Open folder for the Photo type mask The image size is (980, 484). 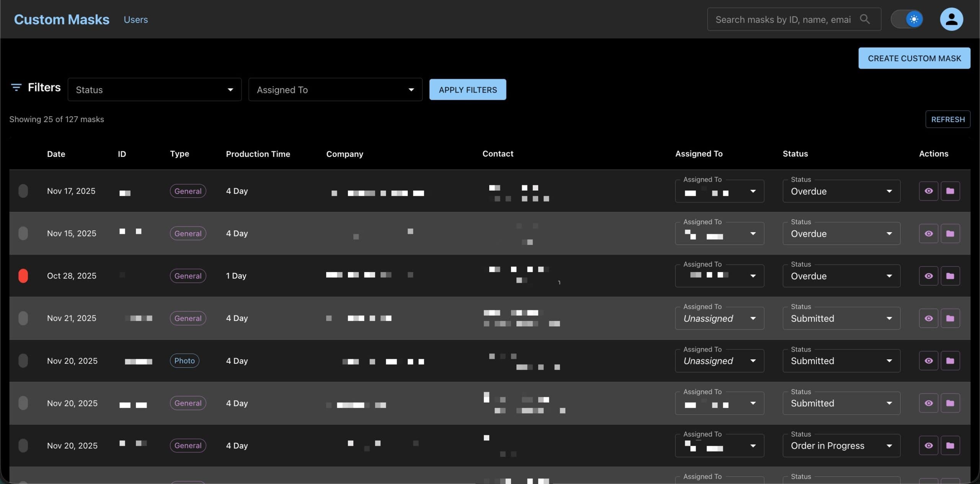[950, 361]
